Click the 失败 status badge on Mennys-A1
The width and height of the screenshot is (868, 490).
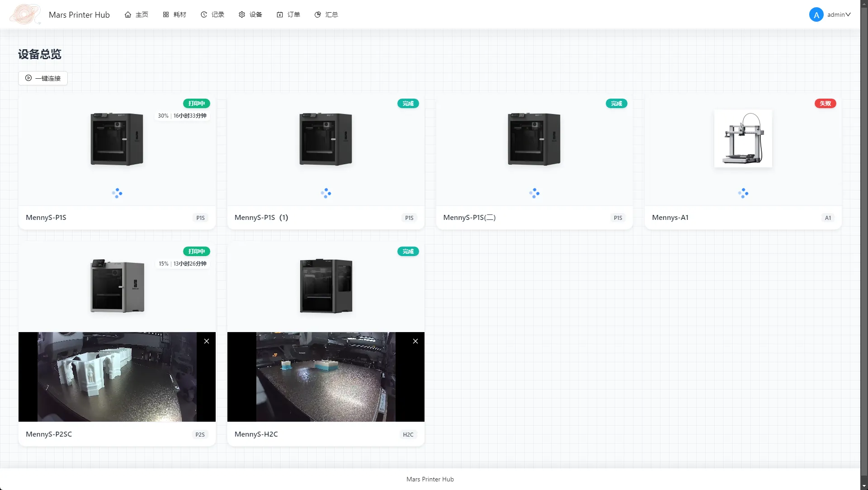(825, 104)
